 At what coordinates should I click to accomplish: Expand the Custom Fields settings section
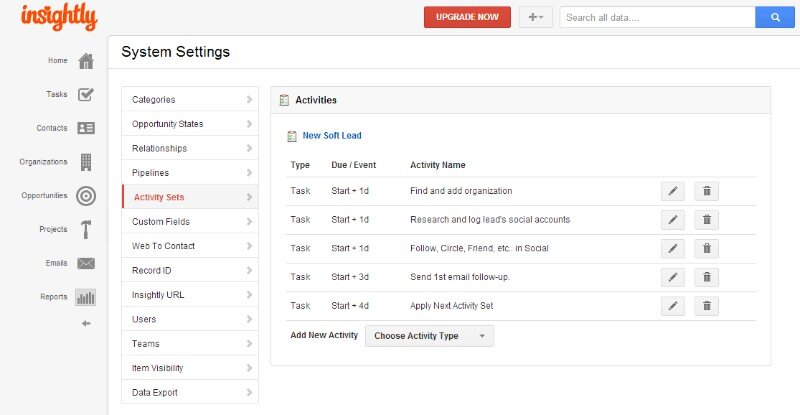[189, 222]
